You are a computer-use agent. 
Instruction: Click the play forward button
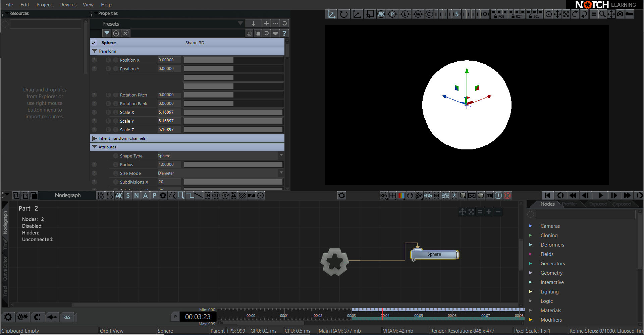coord(601,195)
